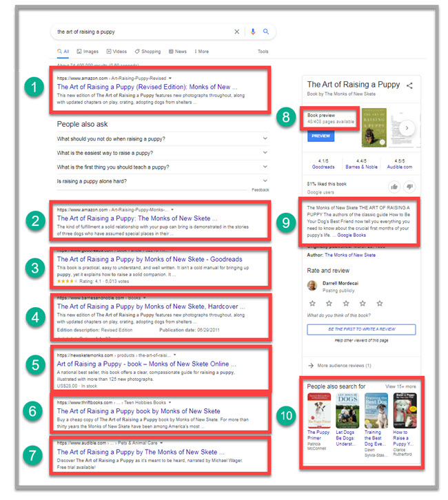Open dropdown arrow next to audible.com URL
This screenshot has width=448, height=500.
coord(161,443)
